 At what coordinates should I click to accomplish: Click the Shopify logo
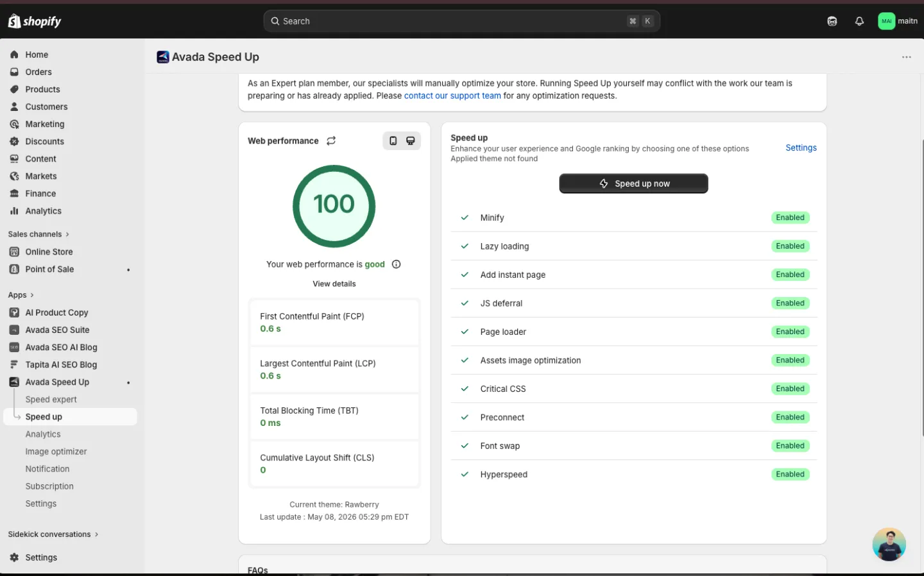(x=35, y=21)
